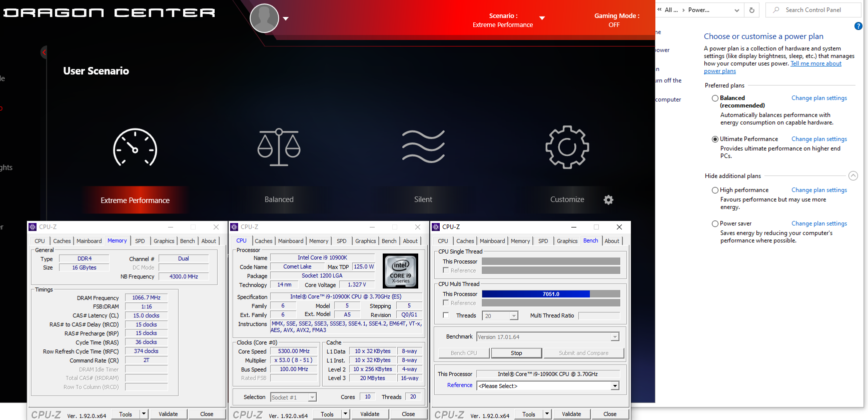The image size is (868, 420).
Task: Select the High performance power plan radio
Action: [715, 190]
